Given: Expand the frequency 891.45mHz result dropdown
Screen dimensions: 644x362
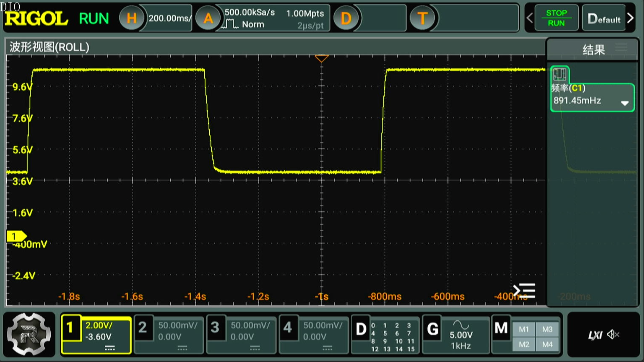Looking at the screenshot, I should pyautogui.click(x=625, y=103).
